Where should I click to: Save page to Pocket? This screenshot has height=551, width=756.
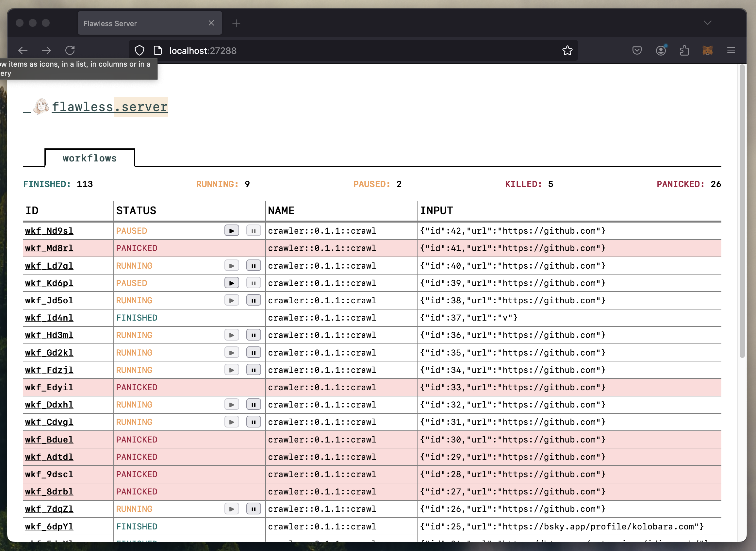(637, 50)
